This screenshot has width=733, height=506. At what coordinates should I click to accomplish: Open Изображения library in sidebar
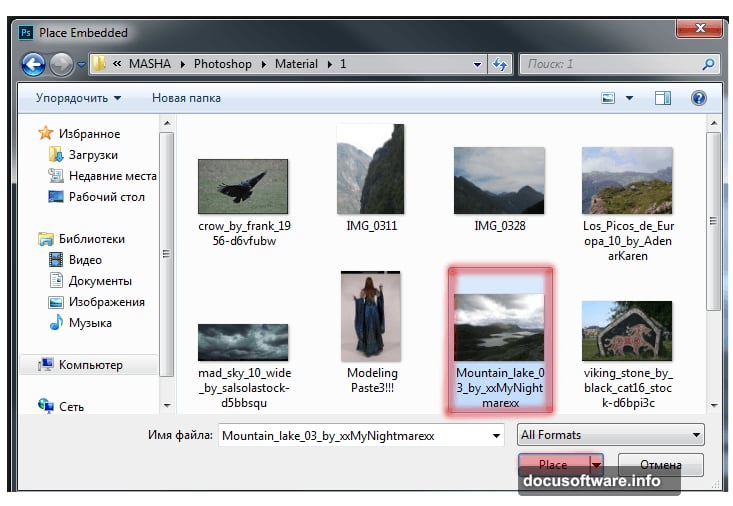(107, 302)
